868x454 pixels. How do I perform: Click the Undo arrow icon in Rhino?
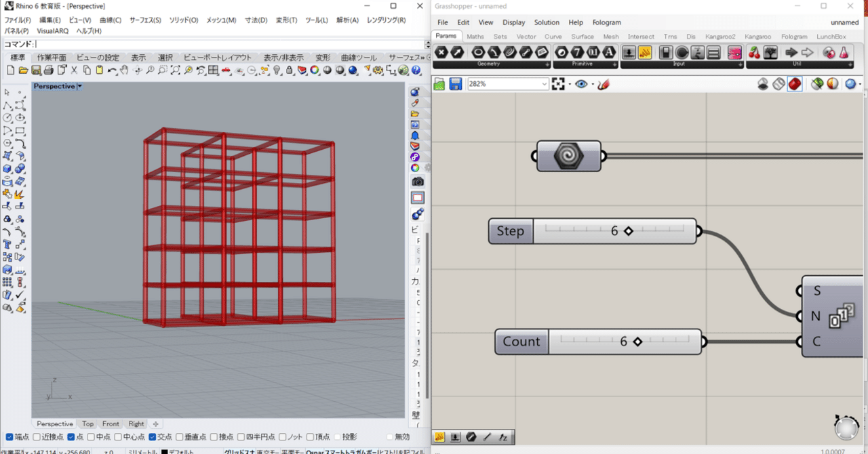[112, 70]
